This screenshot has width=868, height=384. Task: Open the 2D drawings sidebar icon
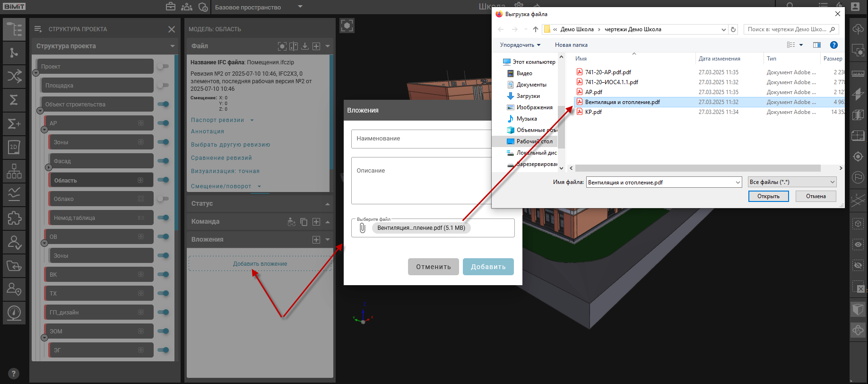pyautogui.click(x=14, y=147)
